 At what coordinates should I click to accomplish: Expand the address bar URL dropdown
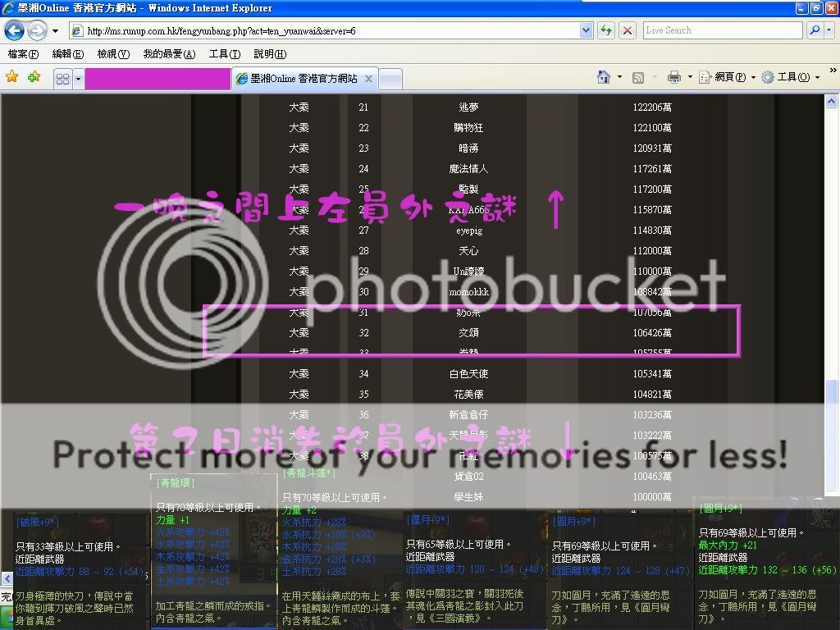point(586,30)
